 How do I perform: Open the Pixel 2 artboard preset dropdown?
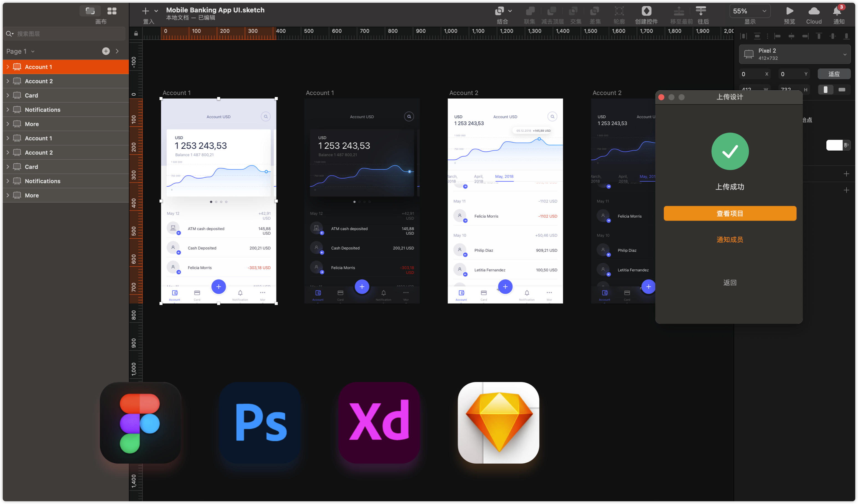(x=795, y=54)
